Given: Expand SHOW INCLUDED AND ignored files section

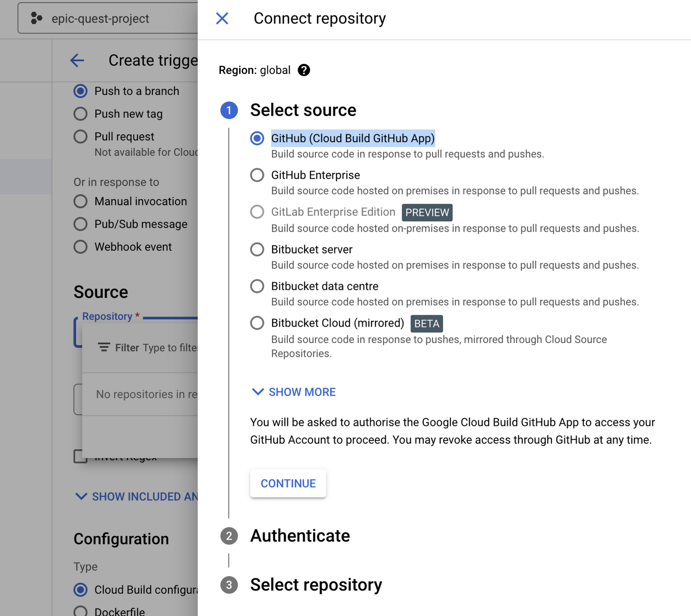Looking at the screenshot, I should [136, 496].
